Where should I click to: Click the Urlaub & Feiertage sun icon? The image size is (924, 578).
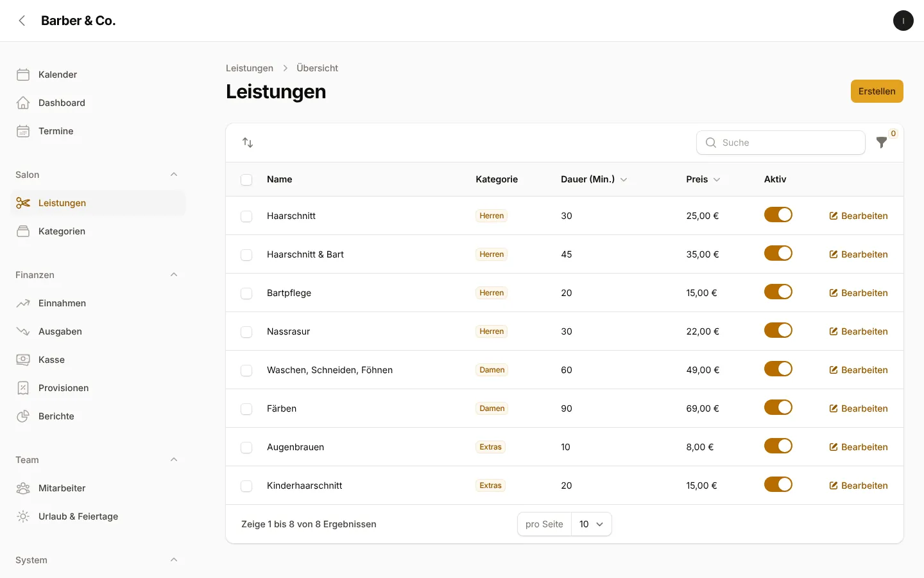[x=23, y=516]
